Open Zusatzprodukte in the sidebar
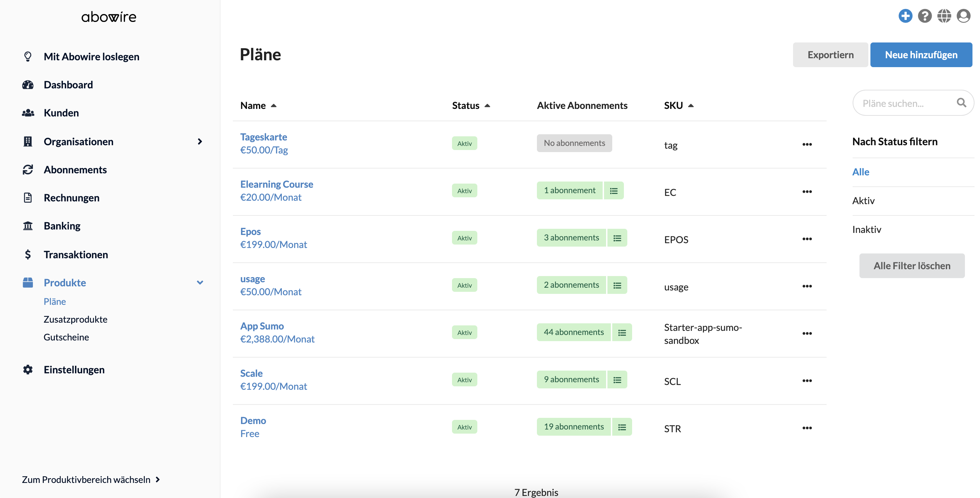Viewport: 980px width, 498px height. 75,319
